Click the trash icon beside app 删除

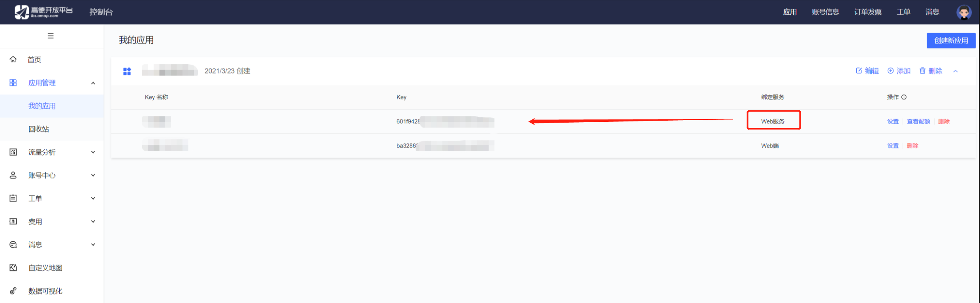click(x=922, y=71)
